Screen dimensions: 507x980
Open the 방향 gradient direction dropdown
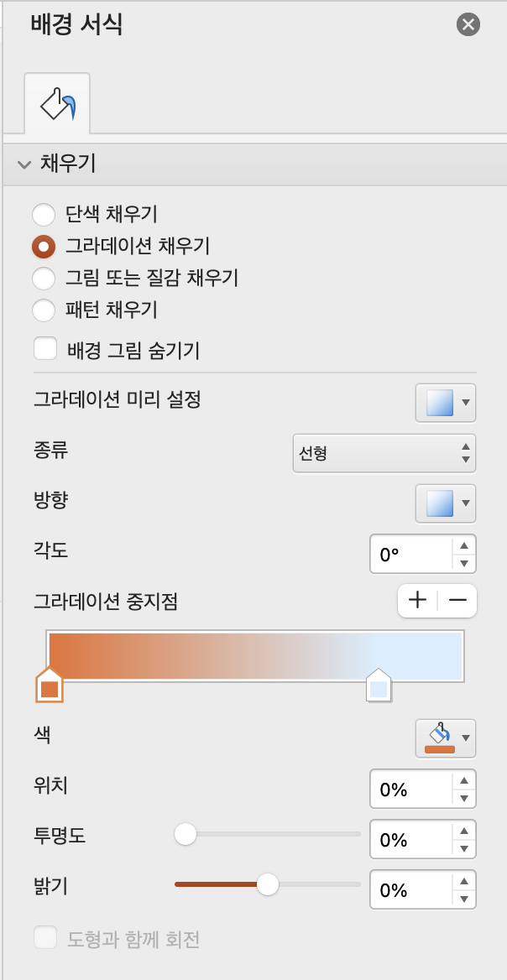tap(446, 503)
